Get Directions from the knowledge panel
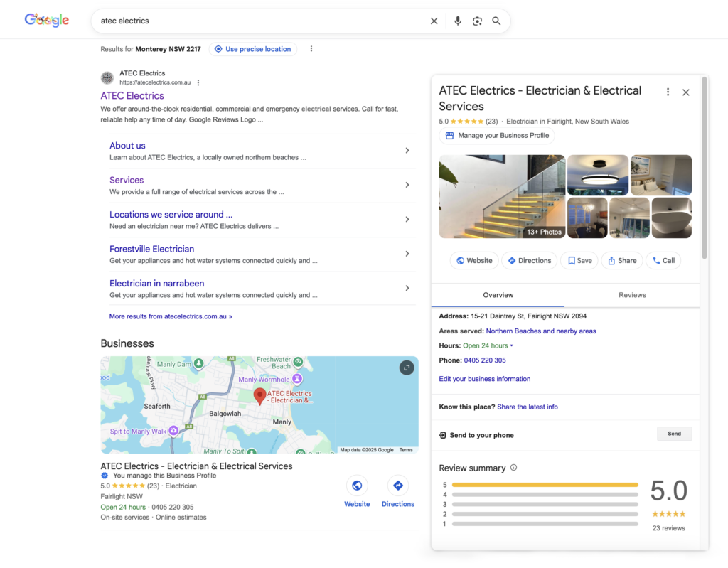 [529, 260]
